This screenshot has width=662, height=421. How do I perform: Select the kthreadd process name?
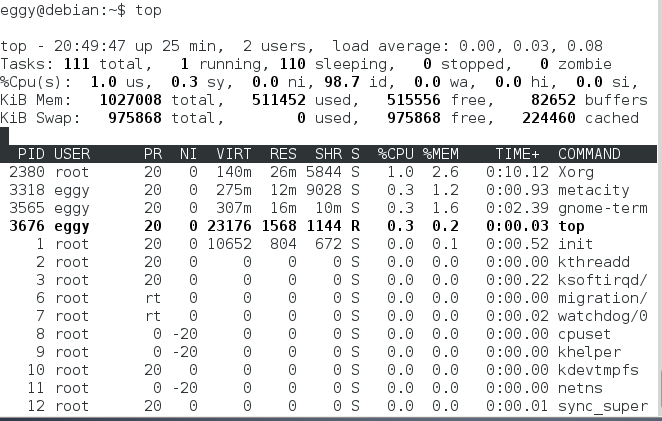594,262
